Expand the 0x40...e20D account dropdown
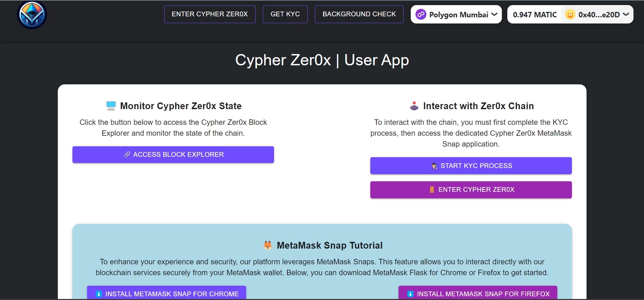This screenshot has height=300, width=644. pos(599,15)
